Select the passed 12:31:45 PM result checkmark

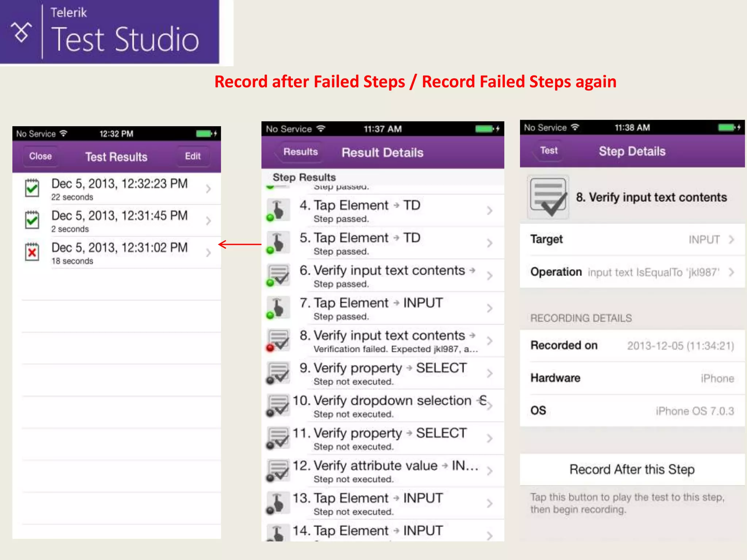(x=32, y=220)
